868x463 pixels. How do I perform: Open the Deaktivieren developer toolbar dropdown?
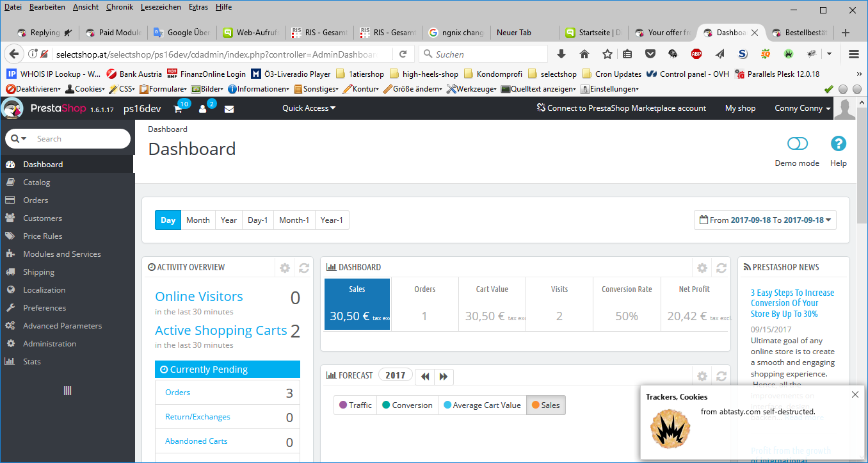point(33,89)
